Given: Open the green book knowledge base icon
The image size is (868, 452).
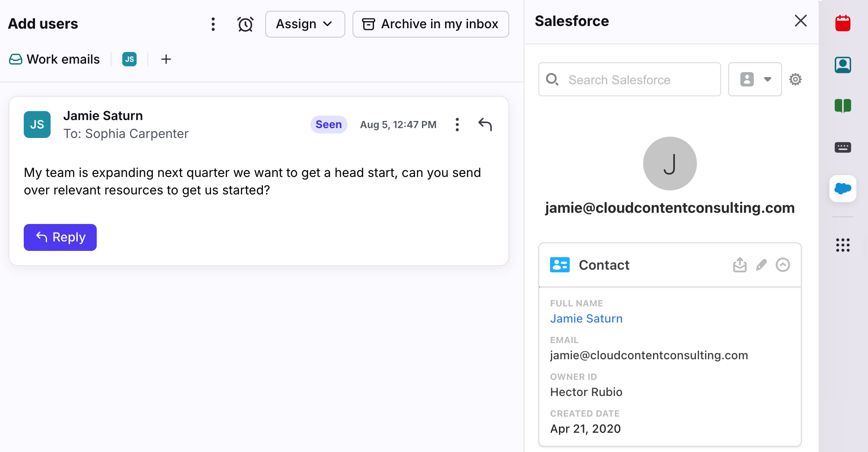Looking at the screenshot, I should point(843,106).
